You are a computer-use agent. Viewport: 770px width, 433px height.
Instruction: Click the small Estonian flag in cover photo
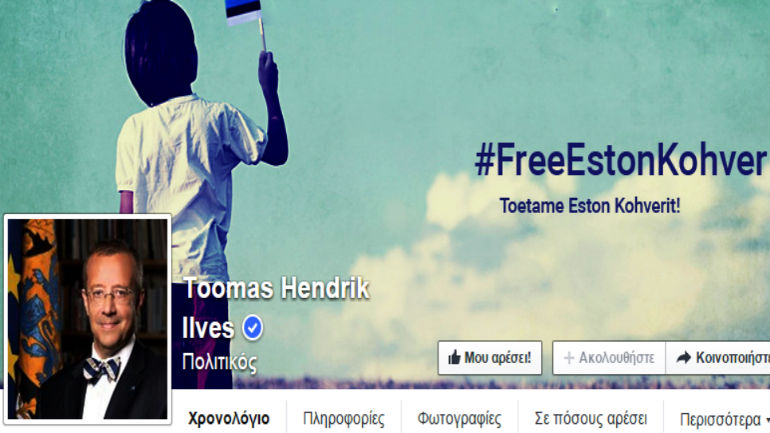point(243,11)
